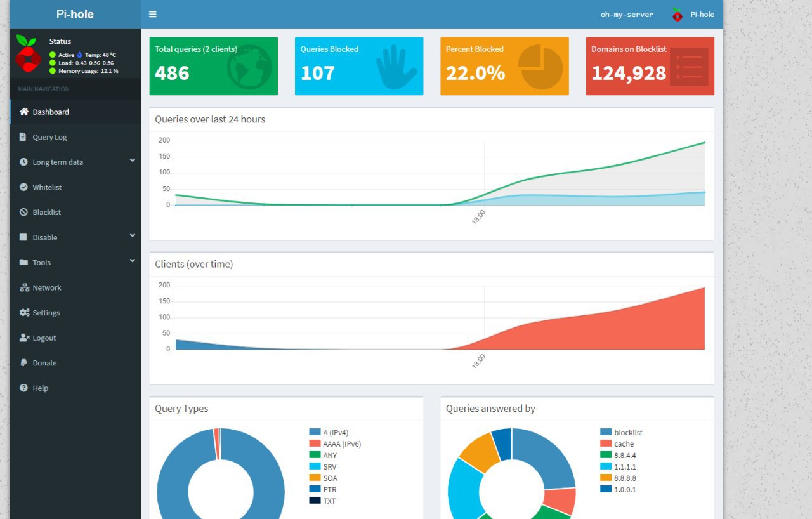Open the Query Log page
The width and height of the screenshot is (812, 519).
tap(75, 137)
